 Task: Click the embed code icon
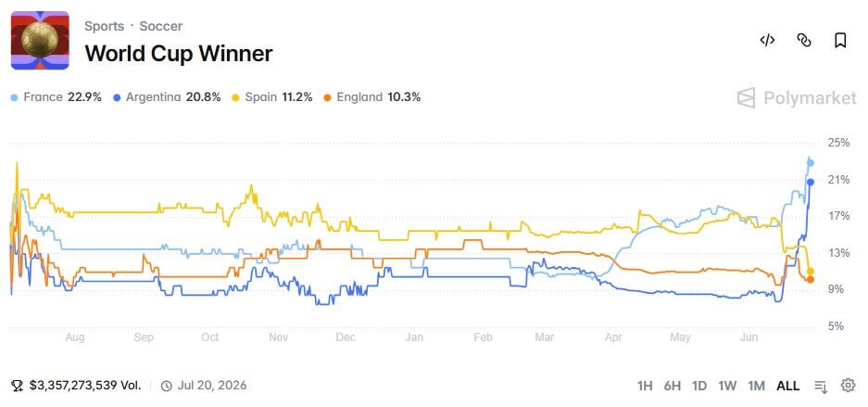[x=767, y=40]
